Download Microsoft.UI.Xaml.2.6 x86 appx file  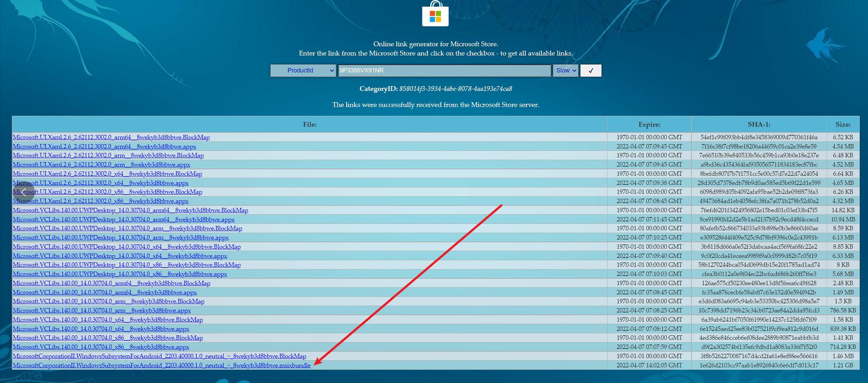click(101, 201)
